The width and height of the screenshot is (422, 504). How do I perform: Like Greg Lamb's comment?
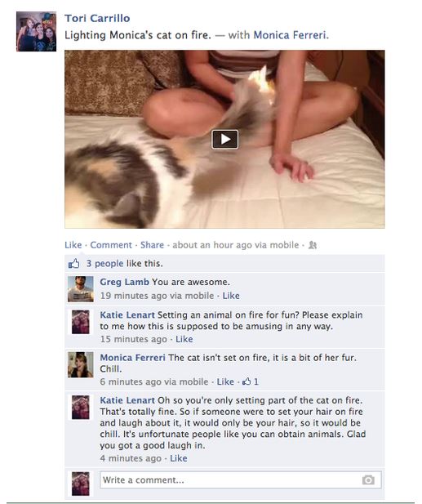[x=231, y=296]
